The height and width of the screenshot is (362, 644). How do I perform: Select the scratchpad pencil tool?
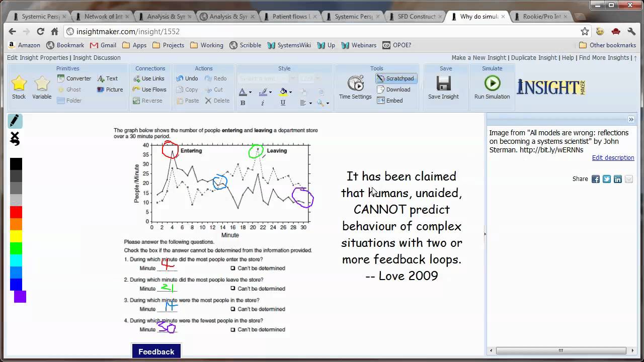coord(15,121)
